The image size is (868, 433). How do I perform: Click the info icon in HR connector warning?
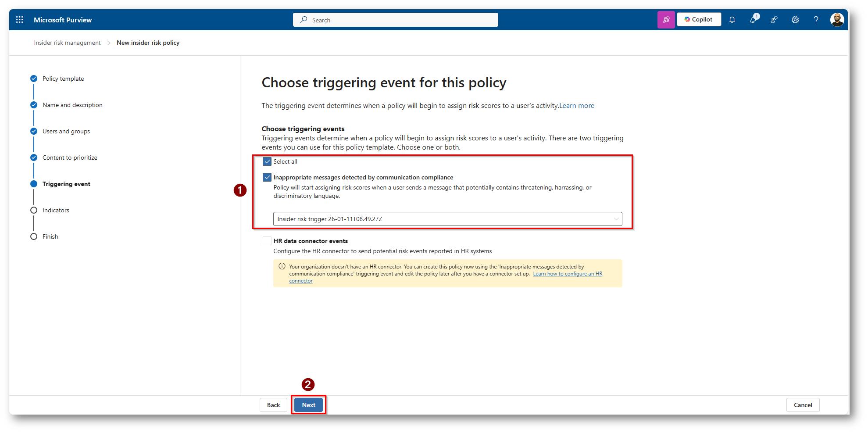[x=282, y=266]
